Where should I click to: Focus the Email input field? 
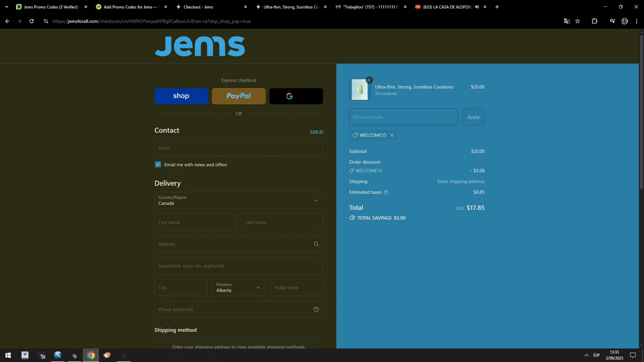[239, 148]
